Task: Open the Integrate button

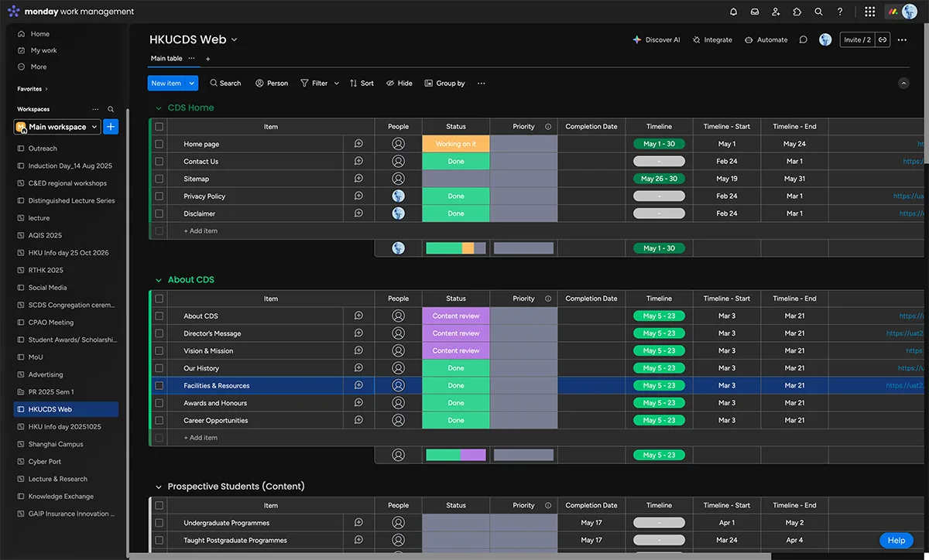Action: (712, 39)
